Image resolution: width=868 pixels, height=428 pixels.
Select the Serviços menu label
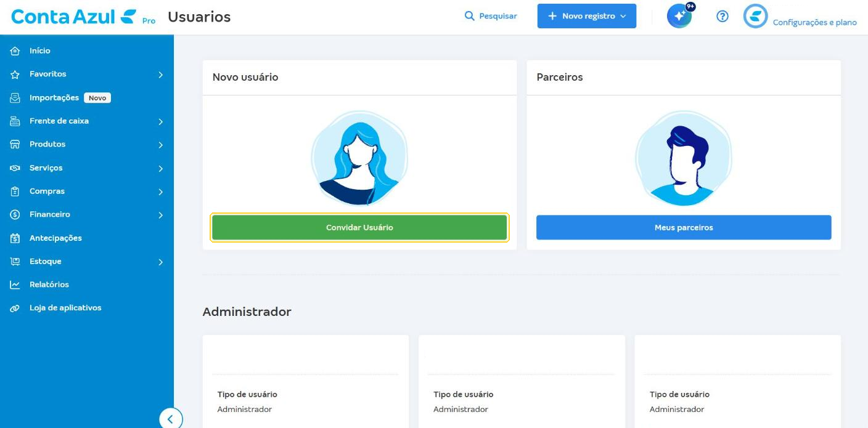pyautogui.click(x=46, y=168)
